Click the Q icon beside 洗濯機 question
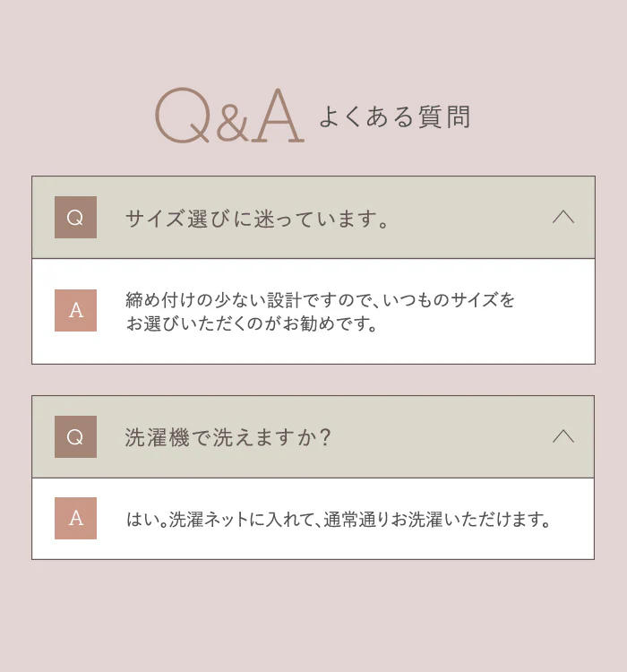The height and width of the screenshot is (672, 627). [75, 436]
